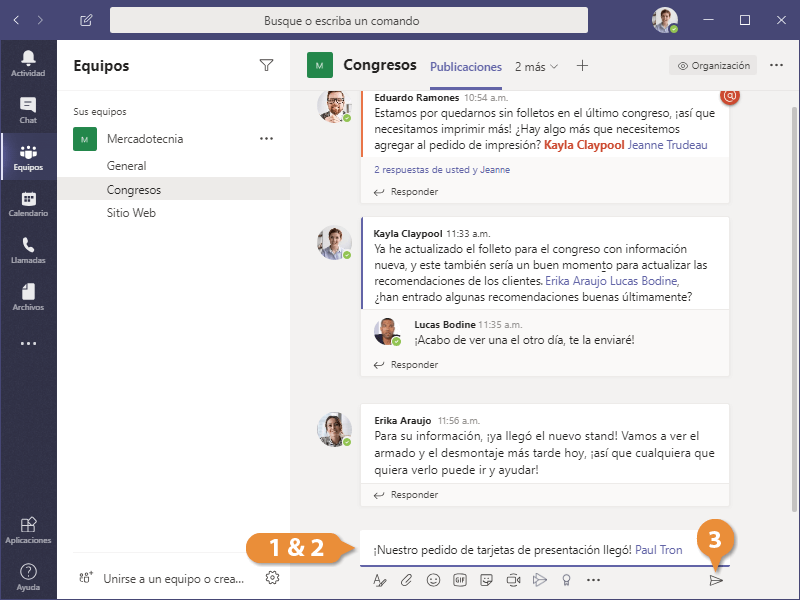Screen dimensions: 800x600
Task: Open Chat from the left rail
Action: (28, 111)
